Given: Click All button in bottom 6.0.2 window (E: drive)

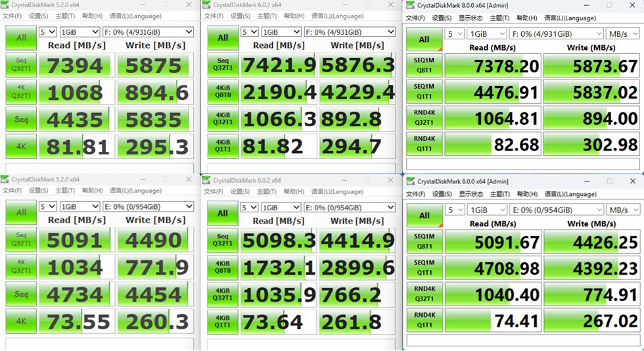Looking at the screenshot, I should [x=223, y=214].
